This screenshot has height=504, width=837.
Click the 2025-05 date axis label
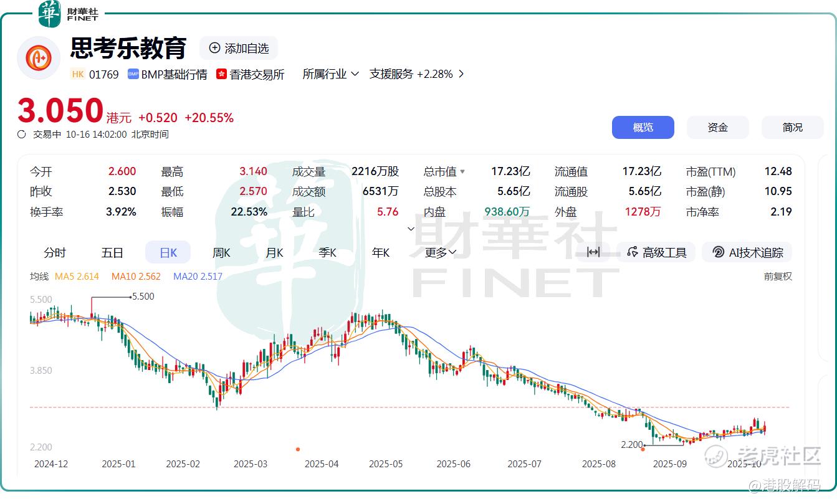(x=386, y=464)
